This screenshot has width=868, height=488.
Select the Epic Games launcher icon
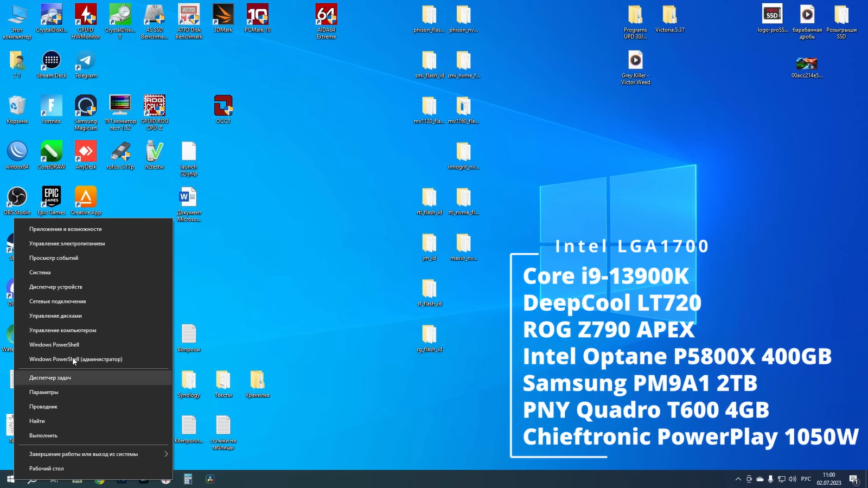[52, 198]
